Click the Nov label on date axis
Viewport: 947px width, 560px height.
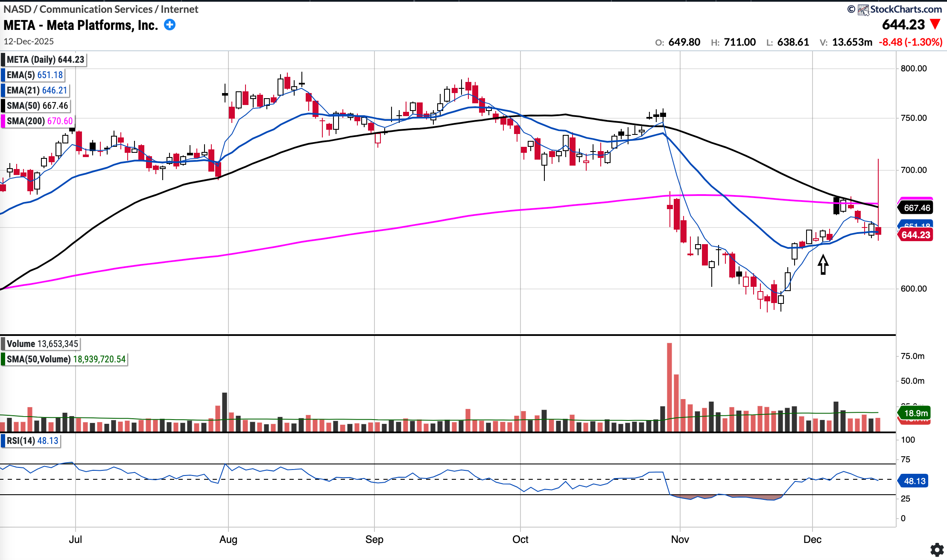tap(680, 540)
